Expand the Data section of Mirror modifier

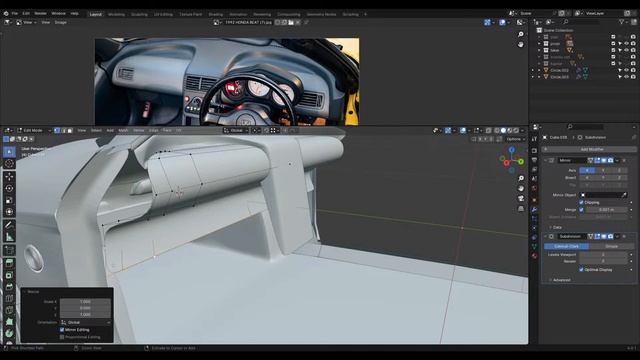point(558,227)
